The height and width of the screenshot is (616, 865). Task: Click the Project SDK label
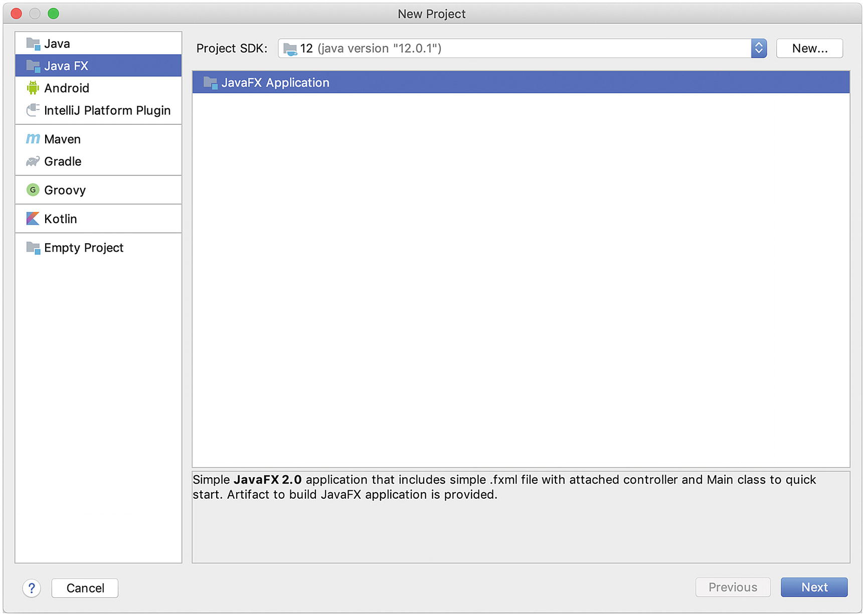232,49
